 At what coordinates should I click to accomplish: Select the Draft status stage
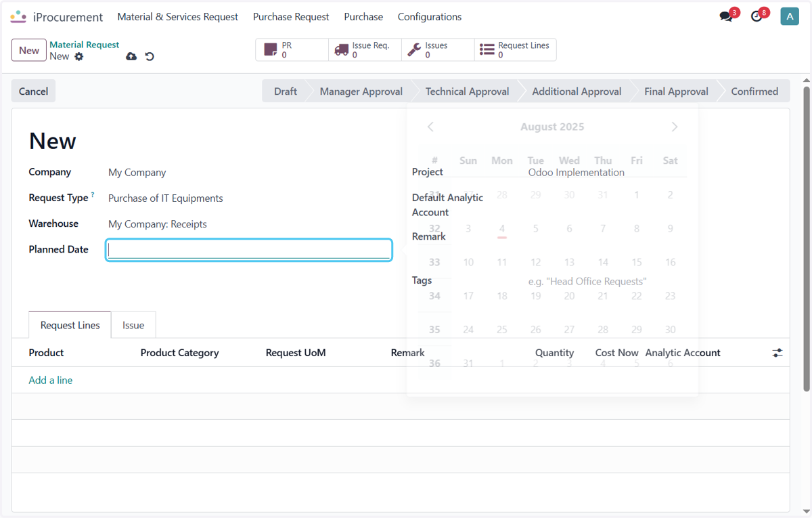tap(285, 91)
